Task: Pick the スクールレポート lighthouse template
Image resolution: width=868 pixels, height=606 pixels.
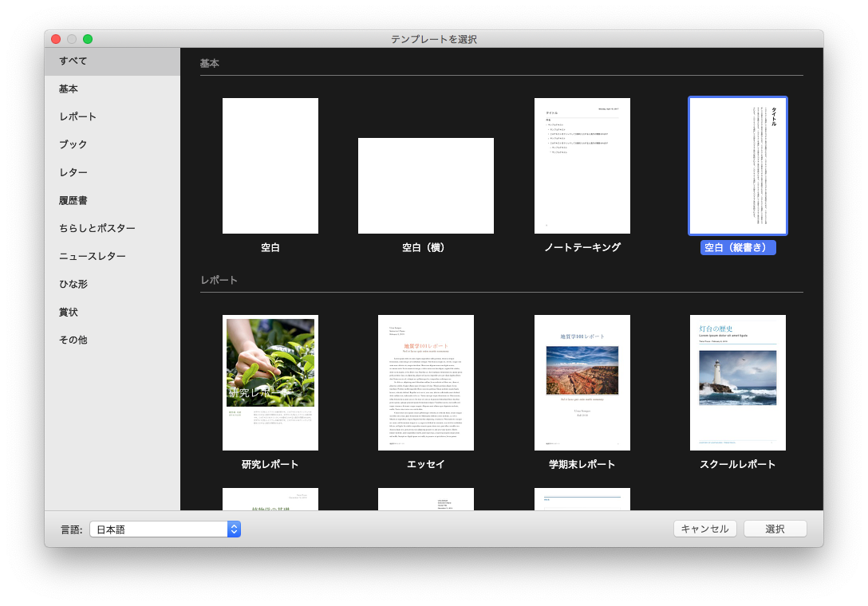Action: point(737,382)
